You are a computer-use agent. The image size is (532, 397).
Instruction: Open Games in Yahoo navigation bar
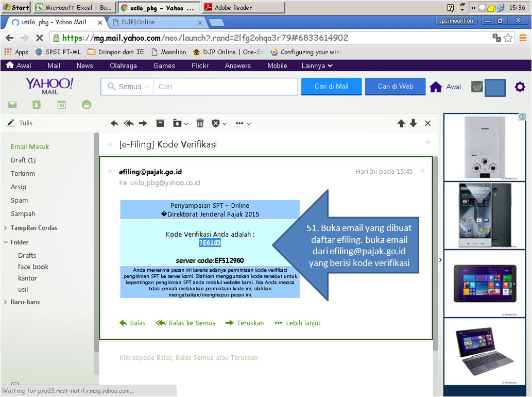click(164, 65)
